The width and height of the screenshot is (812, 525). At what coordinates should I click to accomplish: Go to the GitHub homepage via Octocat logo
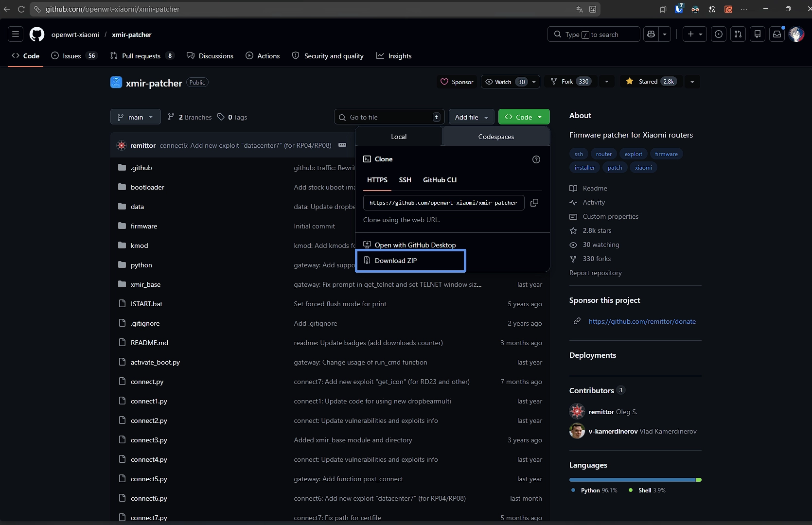click(37, 34)
